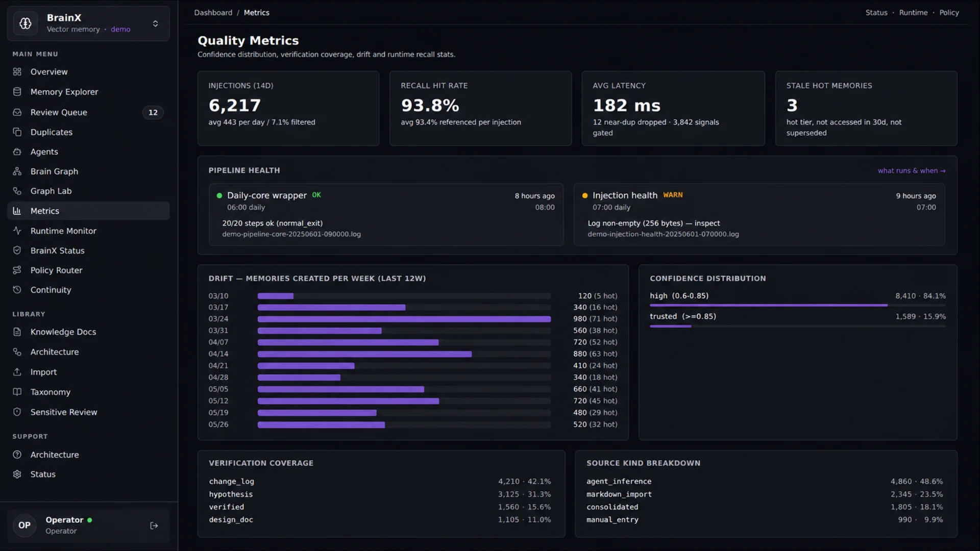Open Policy Router in sidebar
Screen dimensions: 980x551
88,270
